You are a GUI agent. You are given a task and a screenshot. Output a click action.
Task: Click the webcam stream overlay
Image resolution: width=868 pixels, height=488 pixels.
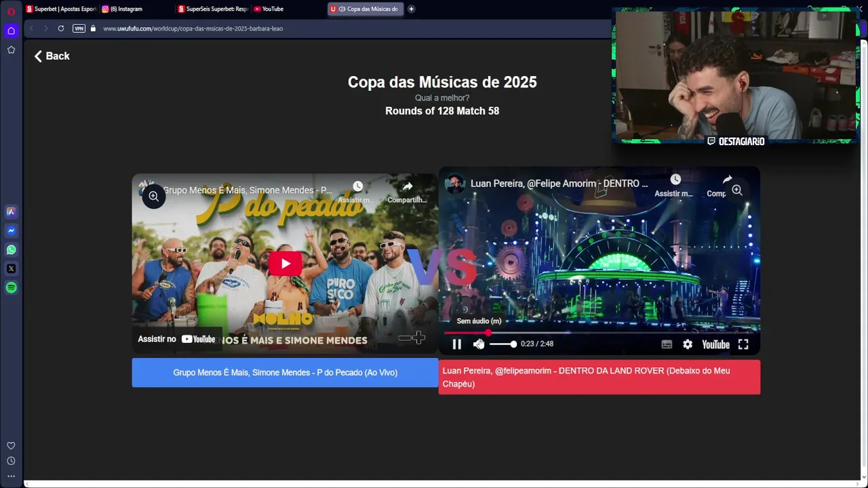click(736, 75)
